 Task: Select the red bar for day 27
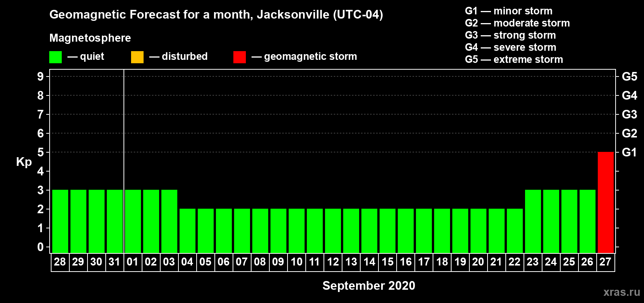pos(606,202)
